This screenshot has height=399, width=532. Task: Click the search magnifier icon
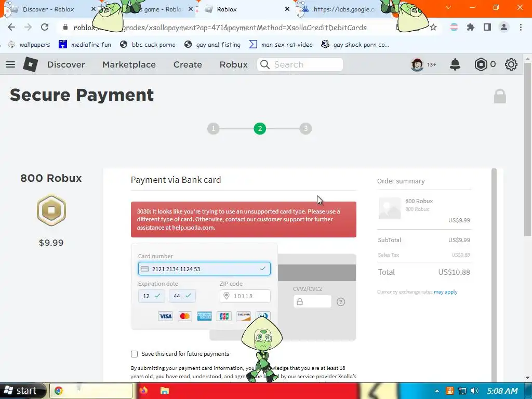265,64
